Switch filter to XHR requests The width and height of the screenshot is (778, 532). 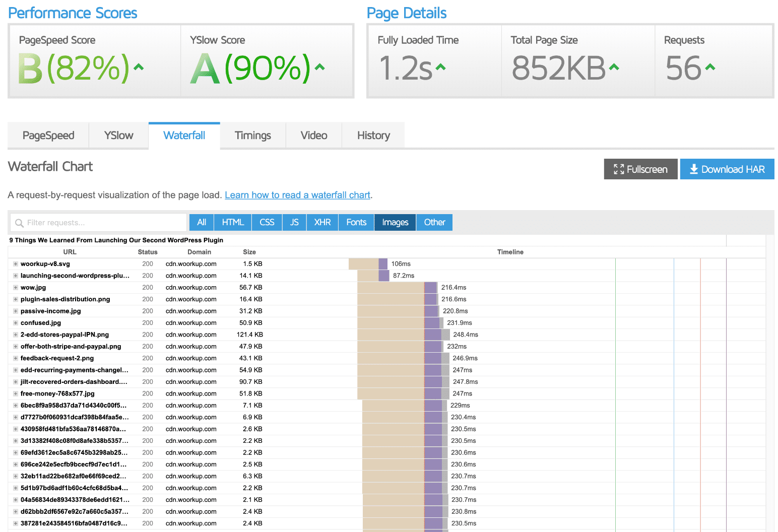click(322, 222)
